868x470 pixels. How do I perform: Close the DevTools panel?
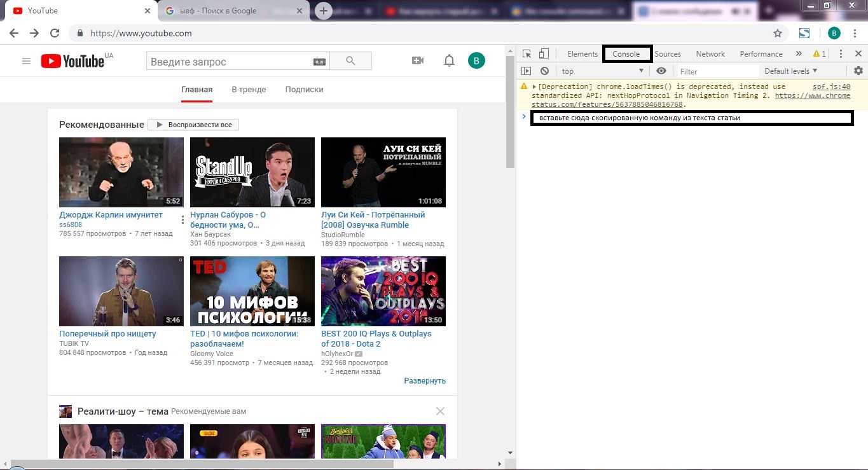(x=858, y=54)
